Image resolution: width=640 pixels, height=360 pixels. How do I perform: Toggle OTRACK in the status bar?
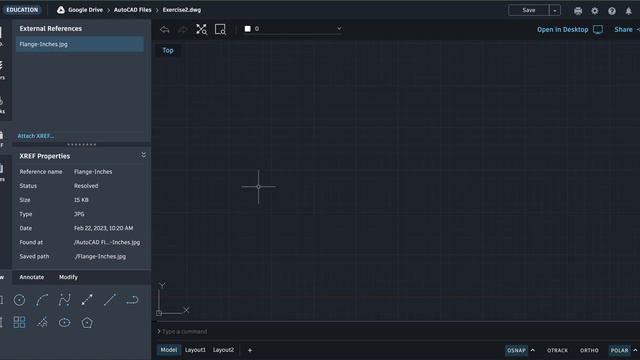[x=557, y=350]
